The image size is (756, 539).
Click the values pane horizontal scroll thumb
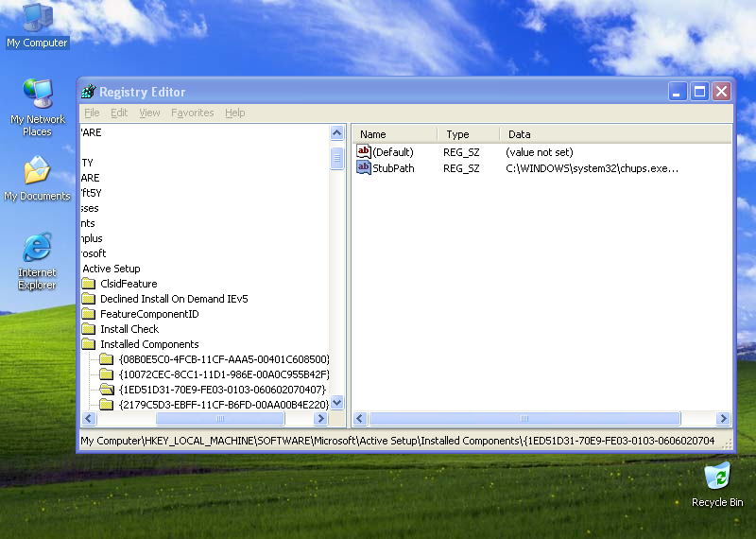point(524,418)
